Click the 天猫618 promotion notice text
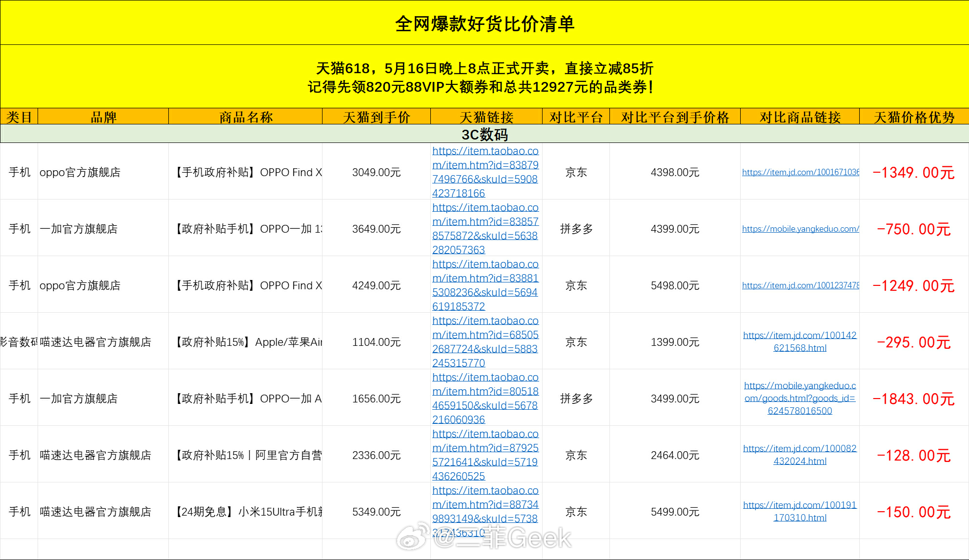Viewport: 969px width, 560px height. tap(481, 77)
